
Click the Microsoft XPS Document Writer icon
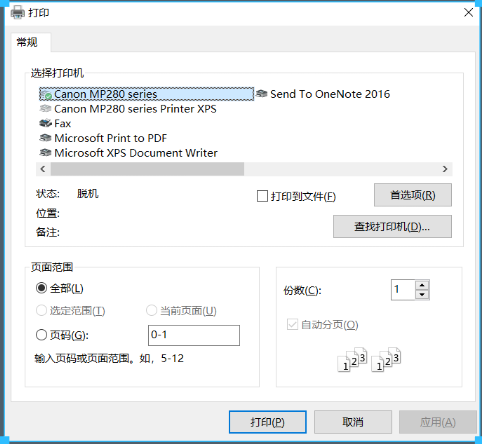point(45,153)
